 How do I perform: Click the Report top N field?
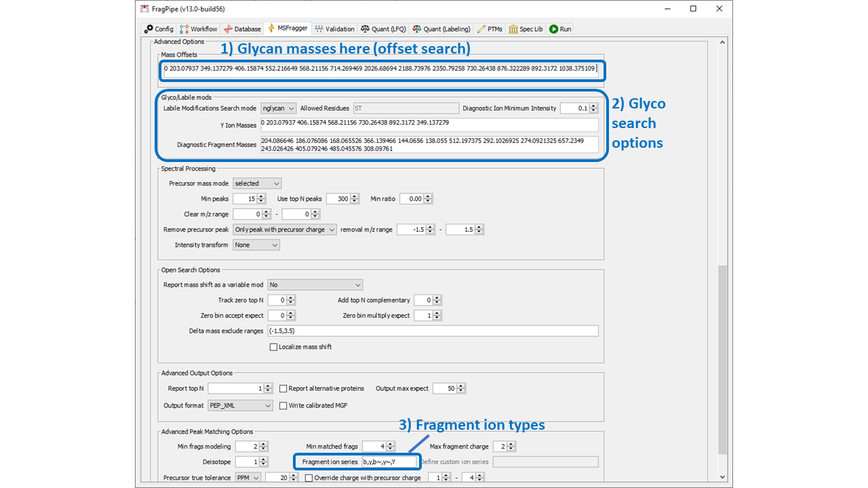point(235,388)
